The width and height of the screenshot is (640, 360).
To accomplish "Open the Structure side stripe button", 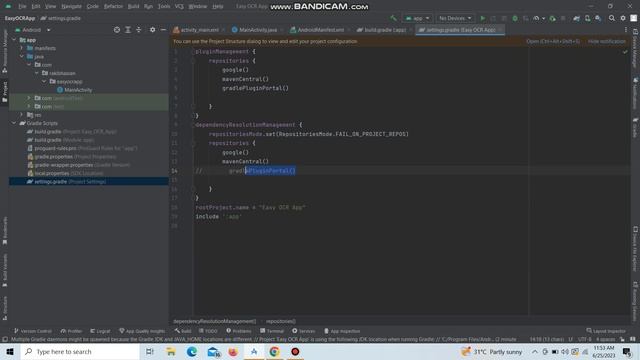I will point(4,308).
